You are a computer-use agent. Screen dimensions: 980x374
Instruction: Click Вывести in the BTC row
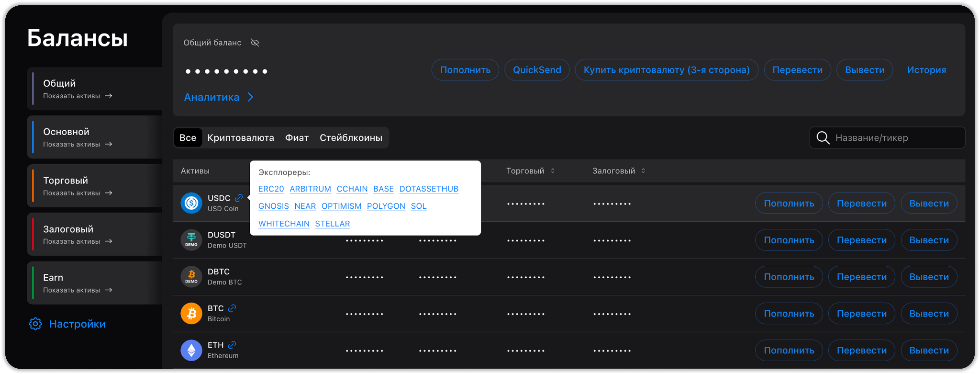tap(928, 314)
